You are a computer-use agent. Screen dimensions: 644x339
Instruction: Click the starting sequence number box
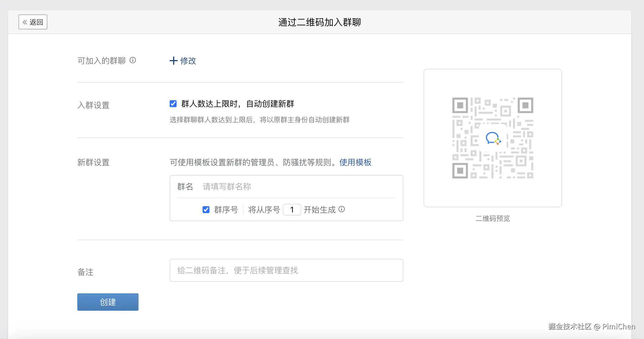292,210
